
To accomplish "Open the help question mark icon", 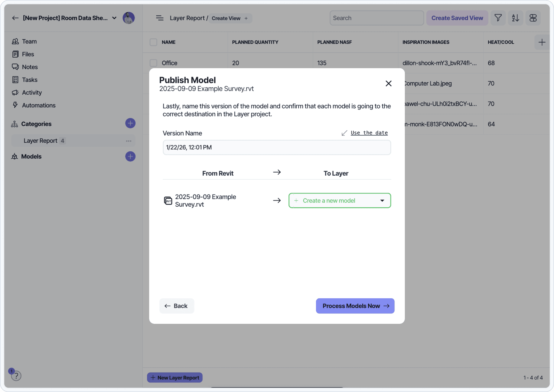I will 16,376.
